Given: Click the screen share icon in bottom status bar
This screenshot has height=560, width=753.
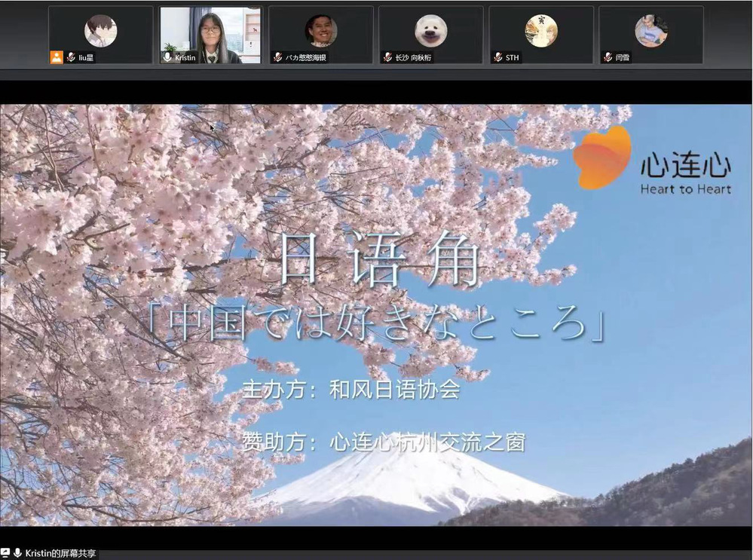Looking at the screenshot, I should pos(5,553).
